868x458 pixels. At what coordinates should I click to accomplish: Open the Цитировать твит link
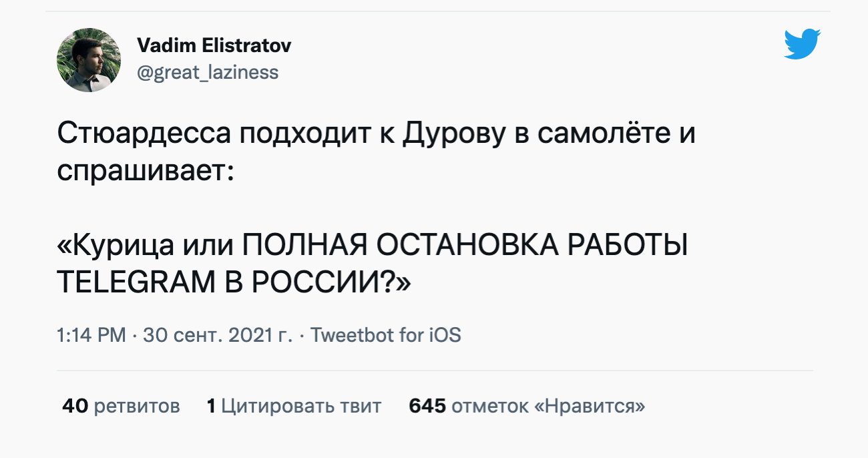pos(301,405)
